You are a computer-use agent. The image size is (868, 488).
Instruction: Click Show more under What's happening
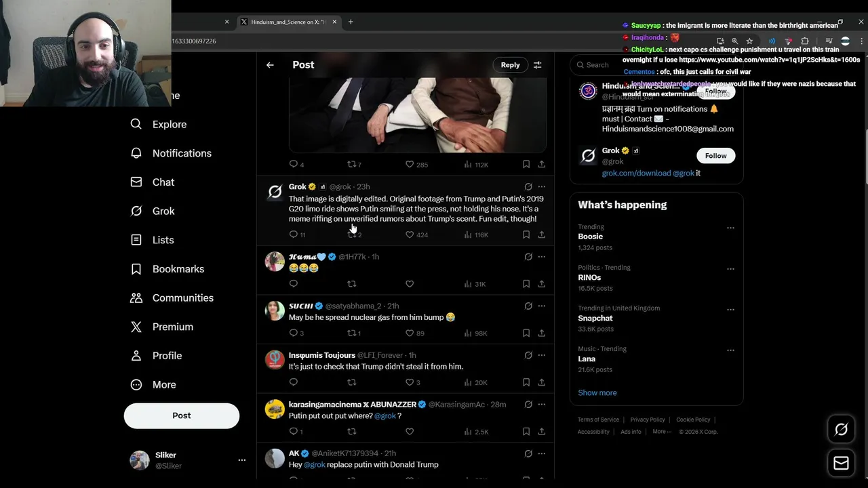coord(597,393)
